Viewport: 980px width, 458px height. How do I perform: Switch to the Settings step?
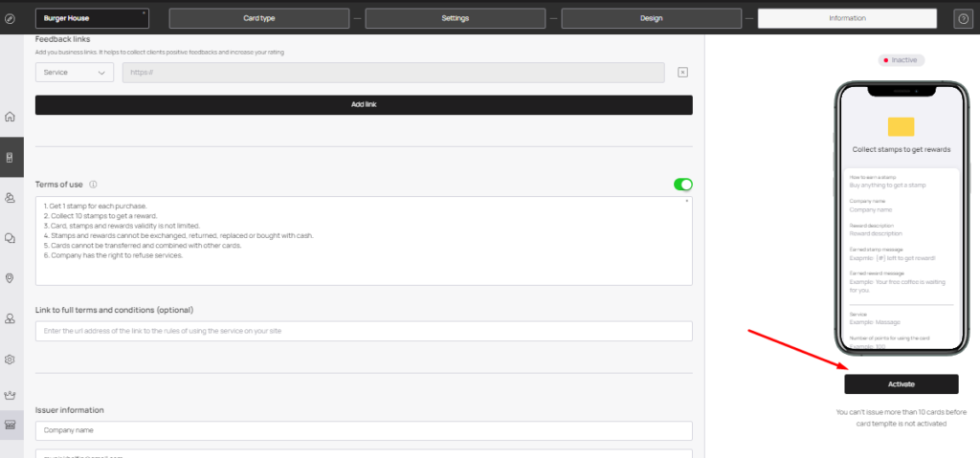(455, 18)
